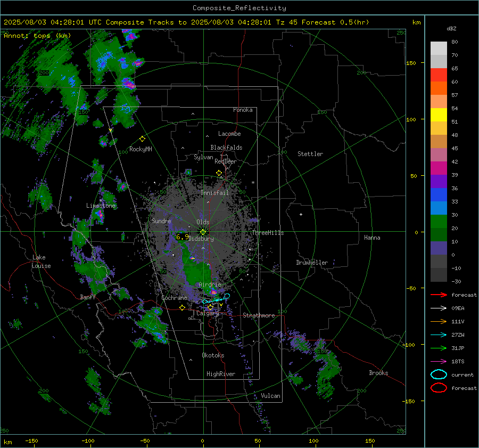Select the cyan current ellipse legend icon
The width and height of the screenshot is (479, 448).
click(x=439, y=374)
